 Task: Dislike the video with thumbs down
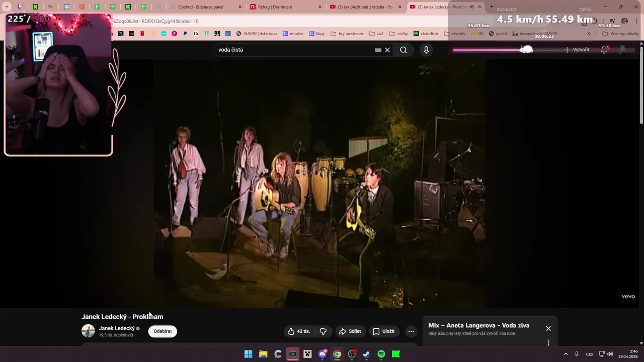click(324, 331)
